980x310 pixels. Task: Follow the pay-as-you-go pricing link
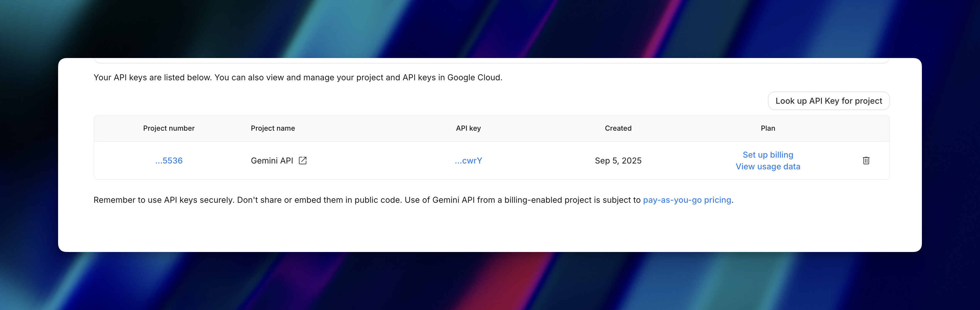(x=687, y=200)
